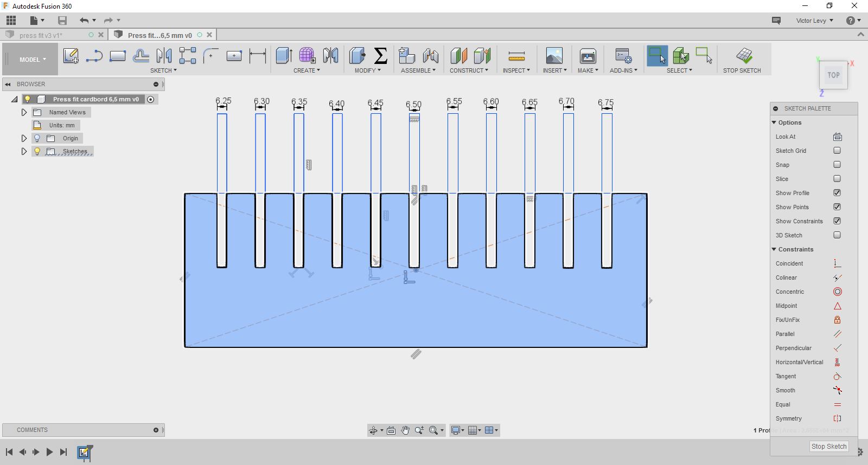Select the Line sketch tool
The width and height of the screenshot is (868, 465).
pyautogui.click(x=94, y=56)
